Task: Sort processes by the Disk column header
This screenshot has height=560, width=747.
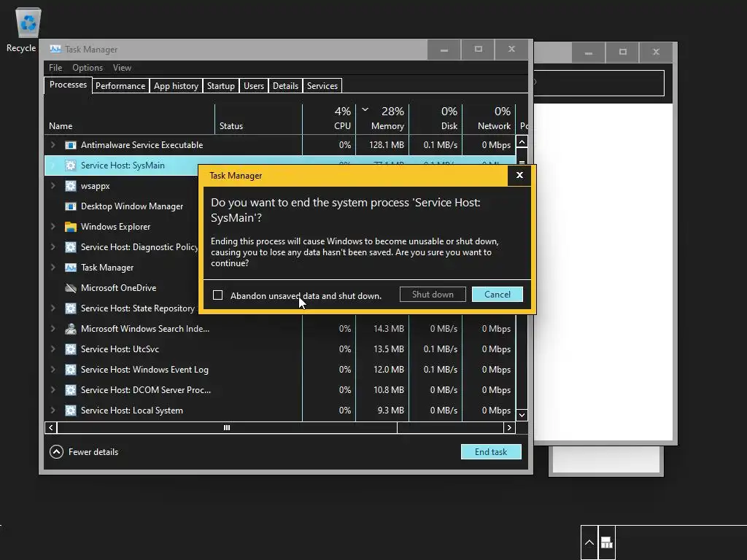Action: point(436,119)
